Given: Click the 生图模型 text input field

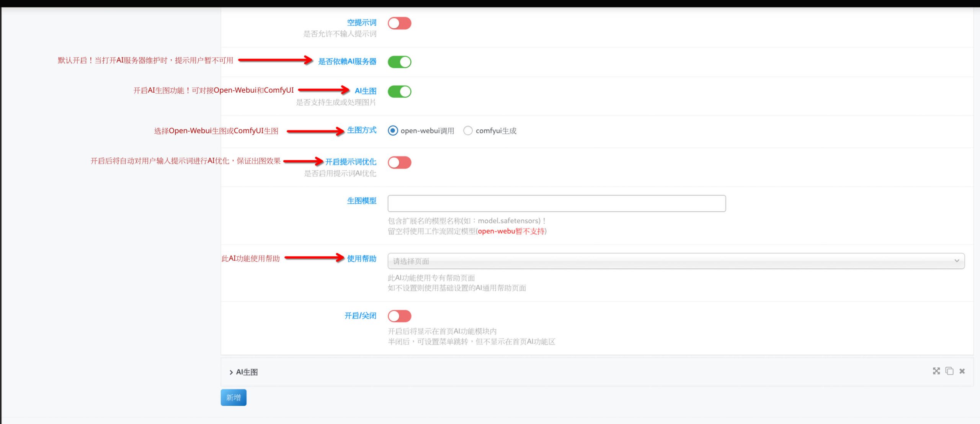Looking at the screenshot, I should (x=556, y=203).
